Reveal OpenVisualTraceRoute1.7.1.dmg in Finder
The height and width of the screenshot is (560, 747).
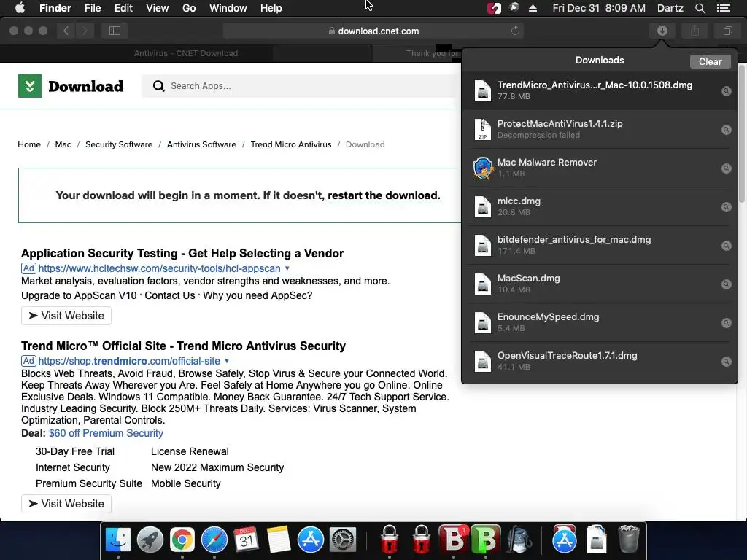tap(726, 362)
